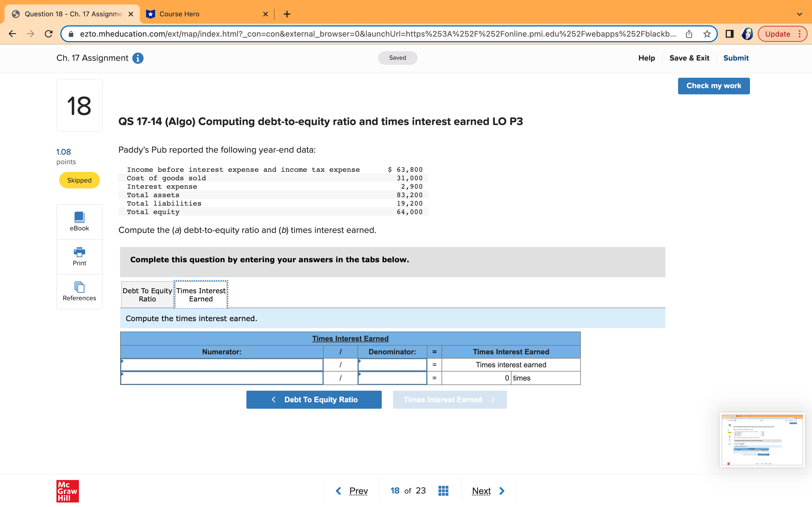Screen dimensions: 812x507
Task: Bookmark this page with the star icon
Action: pyautogui.click(x=707, y=34)
